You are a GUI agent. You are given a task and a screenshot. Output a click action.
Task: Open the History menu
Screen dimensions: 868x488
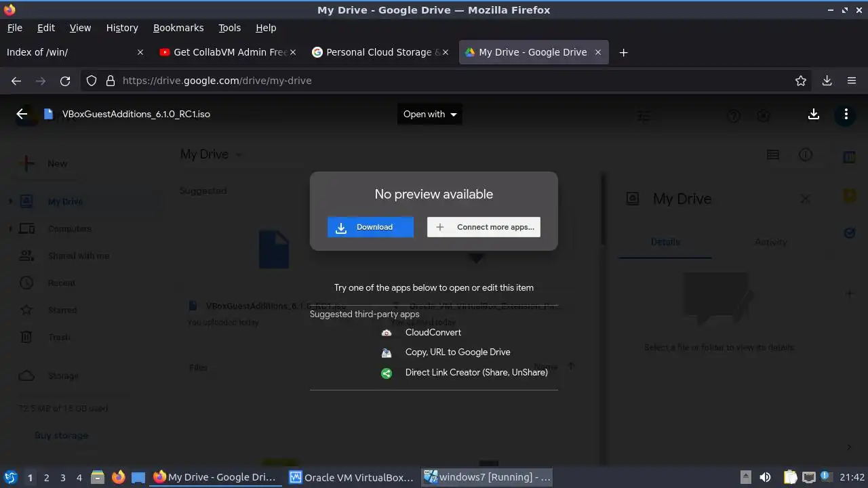pos(122,28)
